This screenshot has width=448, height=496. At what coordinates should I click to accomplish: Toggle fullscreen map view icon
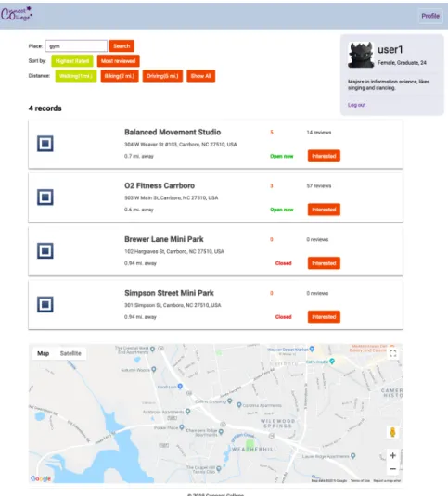[392, 353]
